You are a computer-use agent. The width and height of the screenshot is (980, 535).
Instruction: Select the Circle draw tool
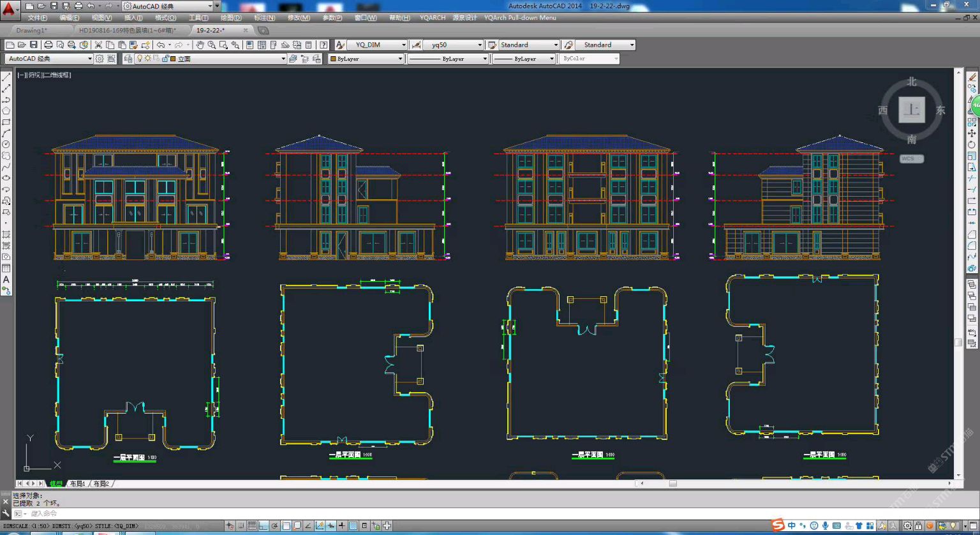(x=6, y=144)
